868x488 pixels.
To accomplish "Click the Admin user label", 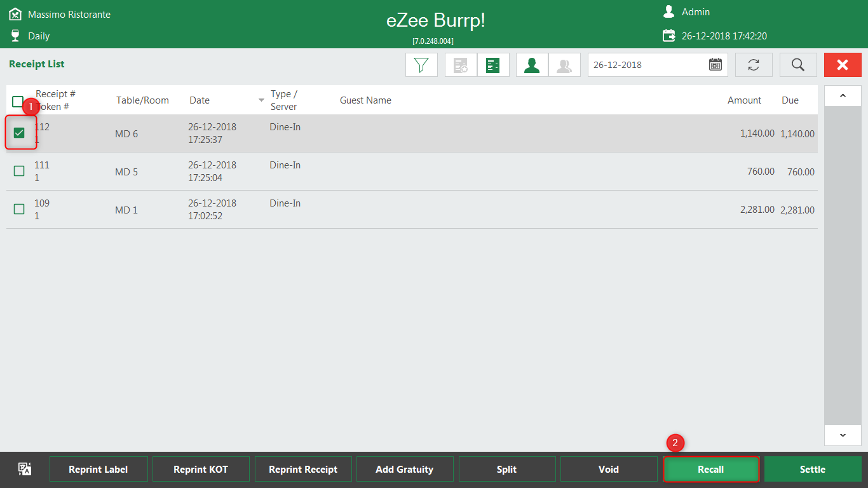I will (696, 12).
